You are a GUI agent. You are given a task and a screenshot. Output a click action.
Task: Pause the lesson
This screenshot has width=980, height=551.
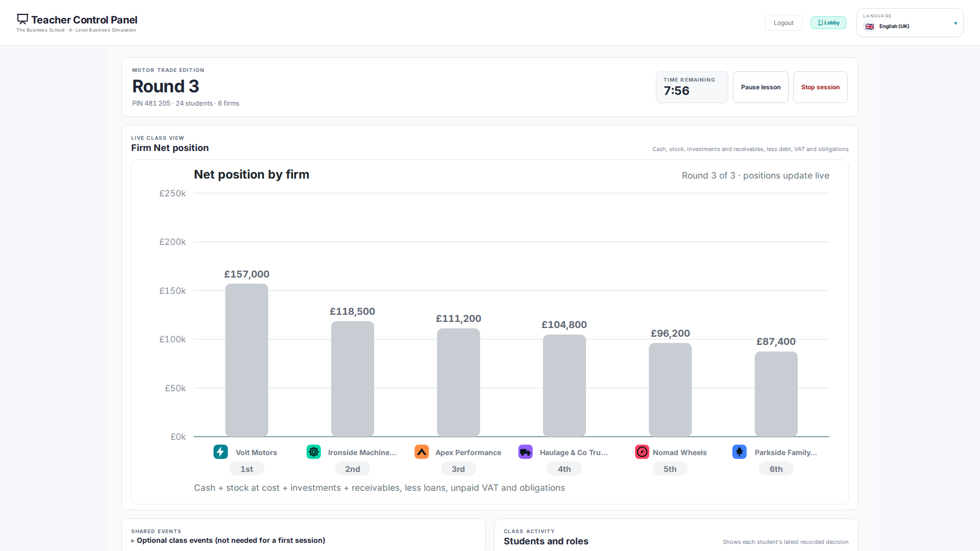click(761, 87)
